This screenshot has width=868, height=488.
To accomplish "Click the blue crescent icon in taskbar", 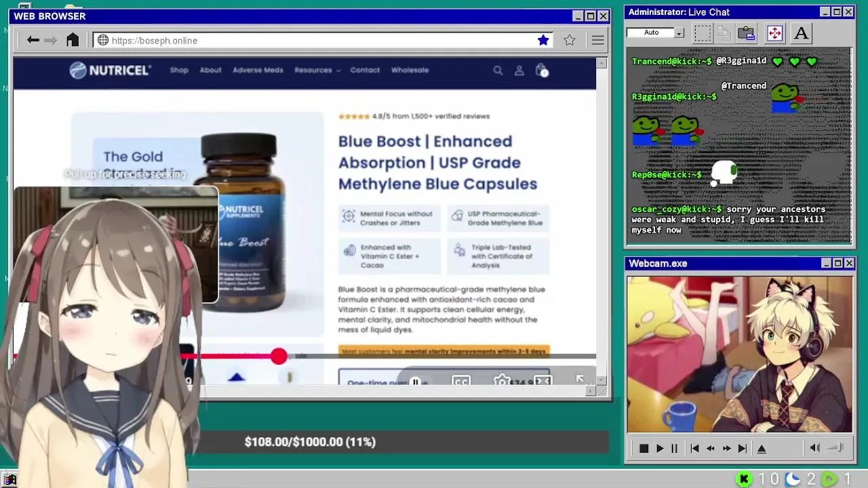I will point(793,479).
